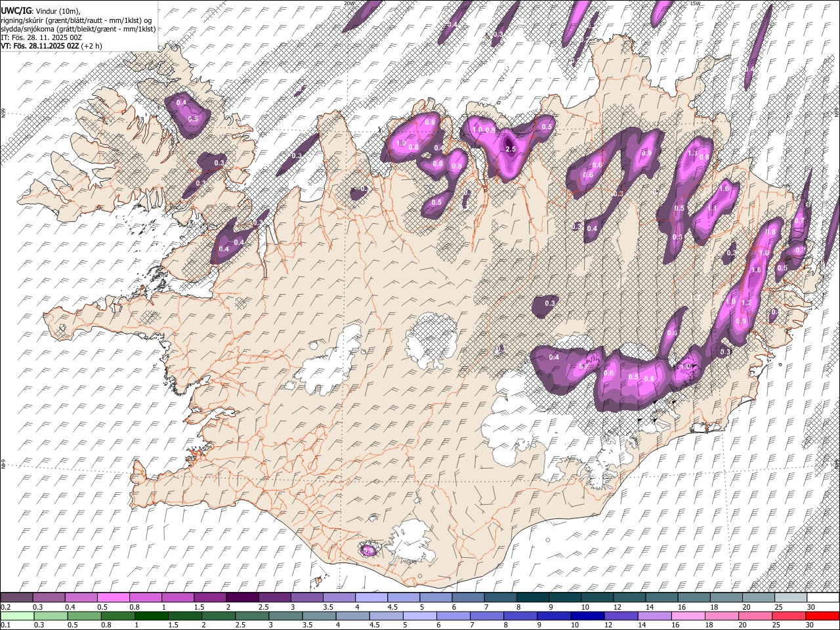Click the UWC/IG title in the header
This screenshot has height=630, width=840.
(16, 10)
